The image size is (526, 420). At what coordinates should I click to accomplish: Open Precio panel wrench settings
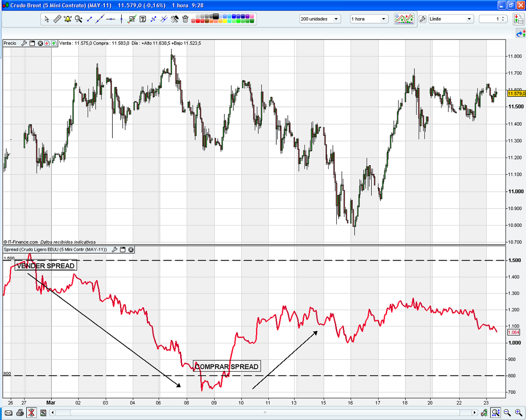click(x=24, y=43)
